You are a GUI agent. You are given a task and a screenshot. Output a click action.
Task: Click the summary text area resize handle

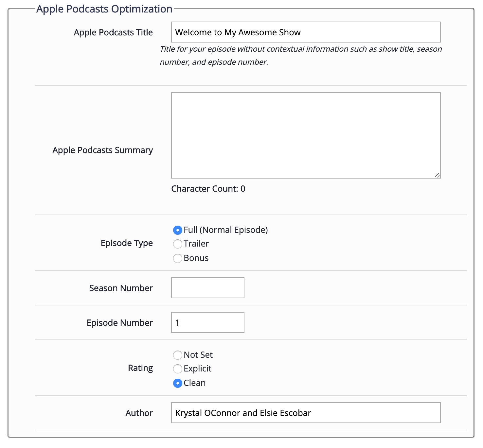437,175
